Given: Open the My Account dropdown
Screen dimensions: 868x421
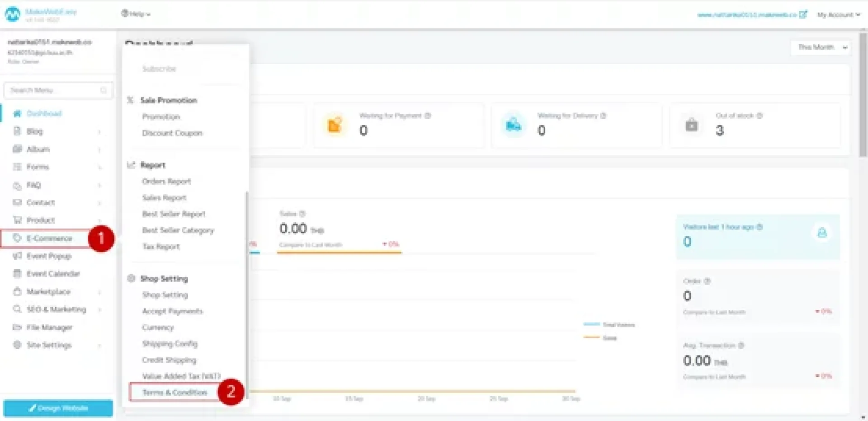Looking at the screenshot, I should click(838, 14).
